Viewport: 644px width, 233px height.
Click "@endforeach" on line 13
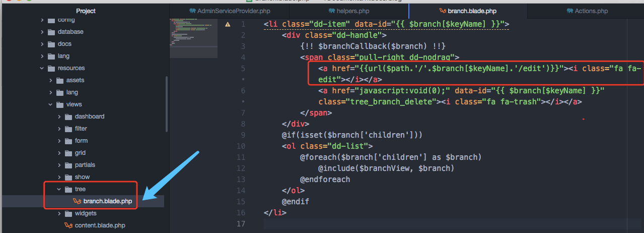pos(325,180)
